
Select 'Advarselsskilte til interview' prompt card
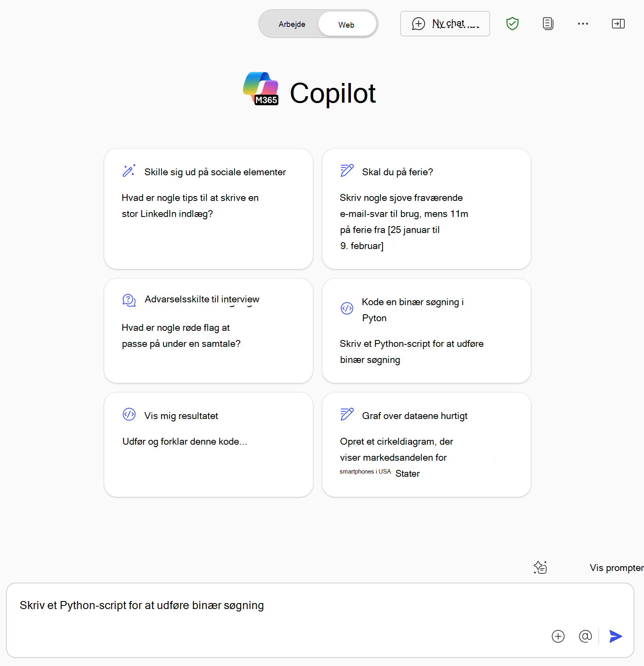coord(209,331)
